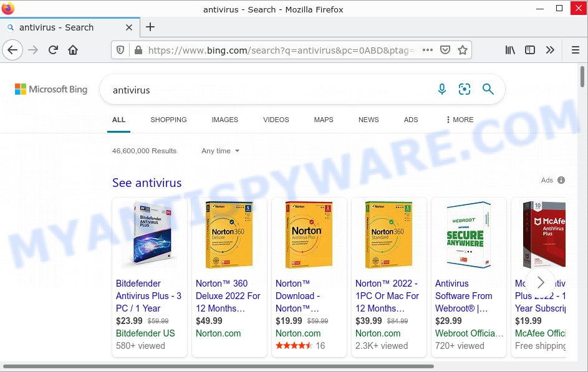The image size is (588, 372).
Task: Click the $23.99 Bitdefender price
Action: pos(129,321)
